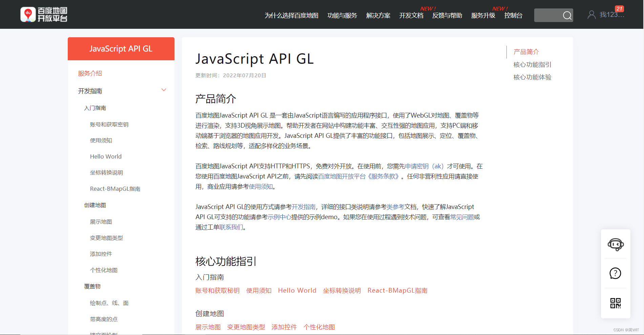Open 服务升级 menu

tap(483, 16)
